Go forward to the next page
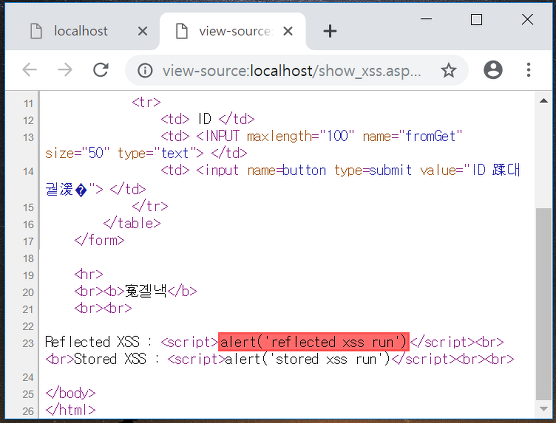The image size is (556, 423). [65, 70]
